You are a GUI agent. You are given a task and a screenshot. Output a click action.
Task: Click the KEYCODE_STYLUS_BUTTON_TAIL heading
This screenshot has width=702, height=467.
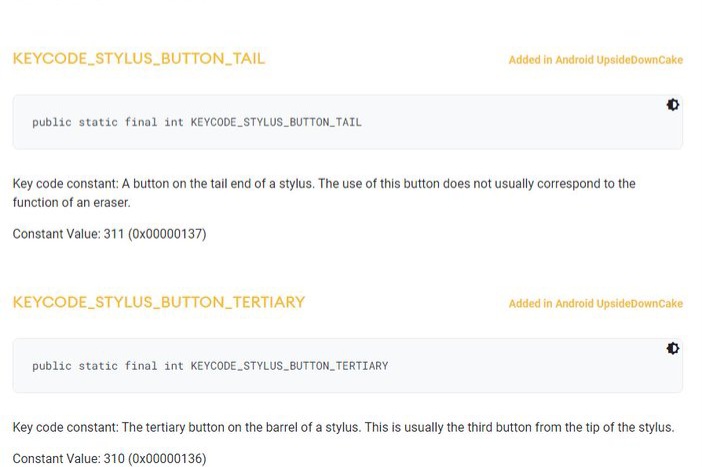139,59
